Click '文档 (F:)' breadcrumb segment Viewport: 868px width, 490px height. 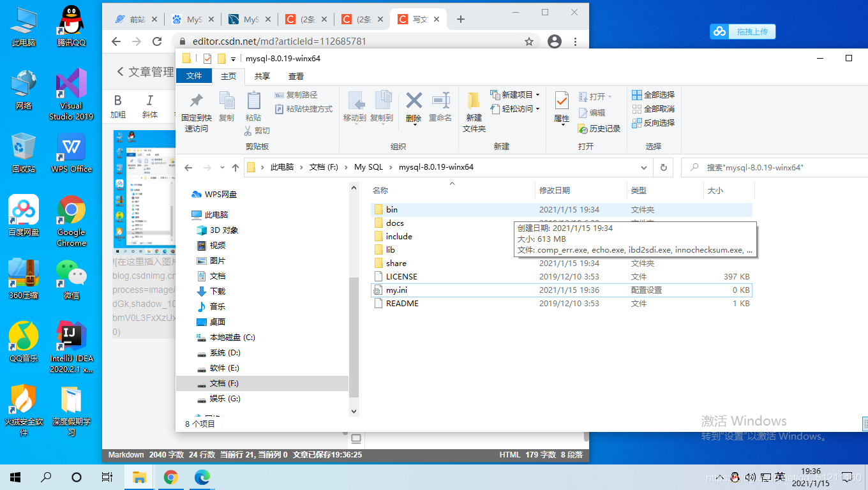tap(324, 167)
